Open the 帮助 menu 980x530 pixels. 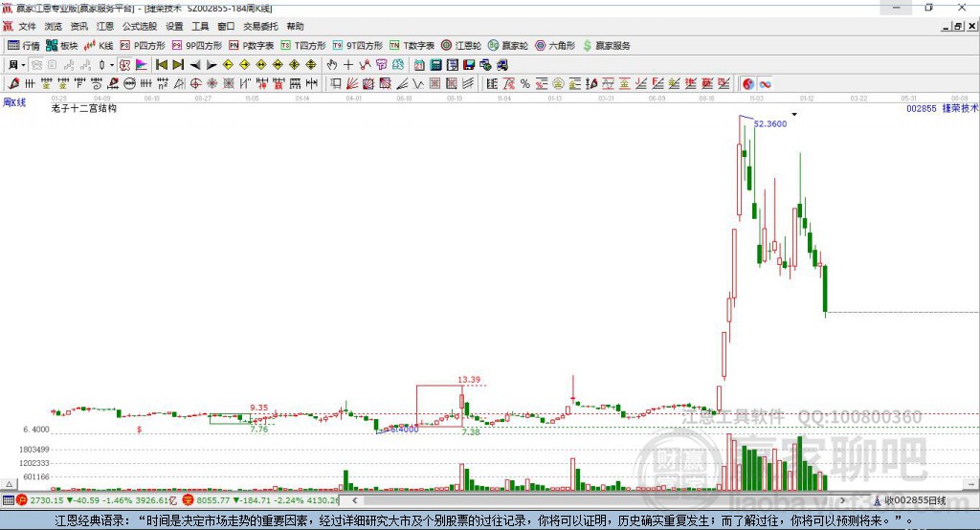(x=295, y=26)
